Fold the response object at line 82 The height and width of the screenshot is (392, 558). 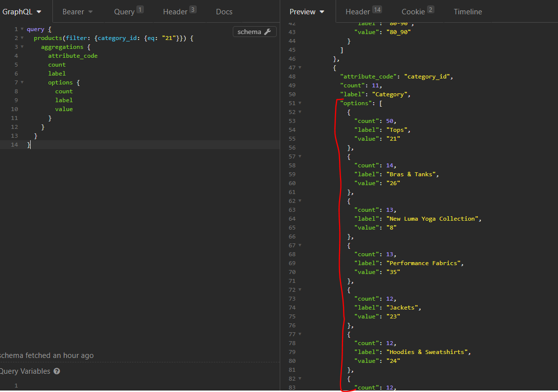(x=300, y=379)
